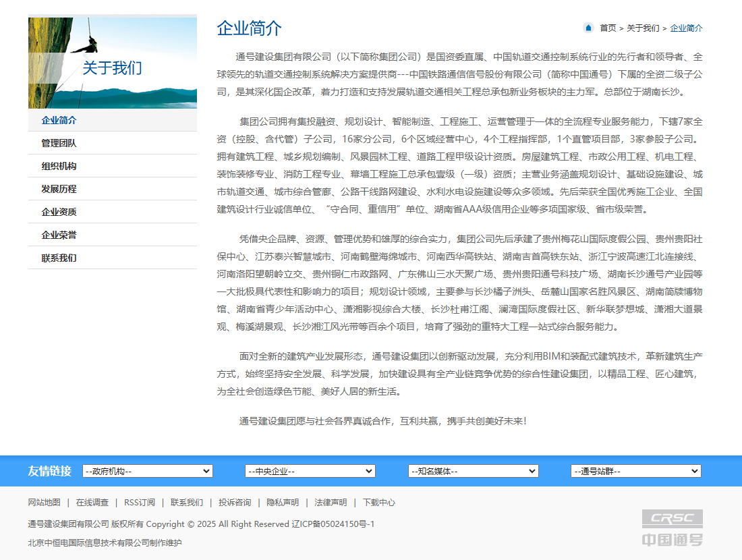
Task: Click the 关于我们 breadcrumb link
Action: click(643, 28)
